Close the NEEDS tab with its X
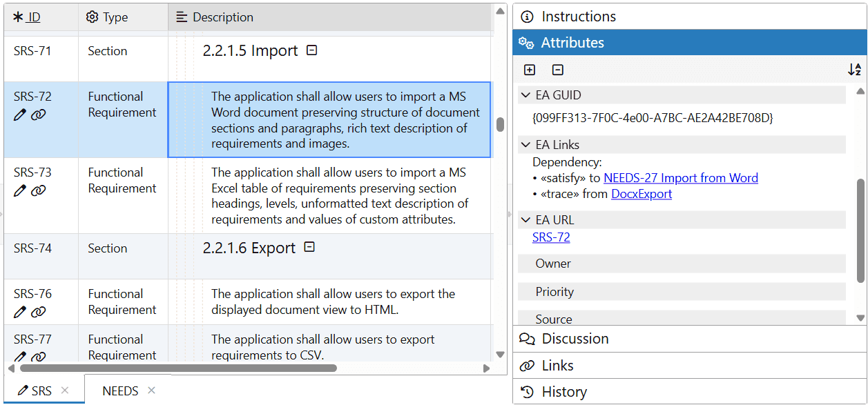The width and height of the screenshot is (868, 405). point(151,390)
